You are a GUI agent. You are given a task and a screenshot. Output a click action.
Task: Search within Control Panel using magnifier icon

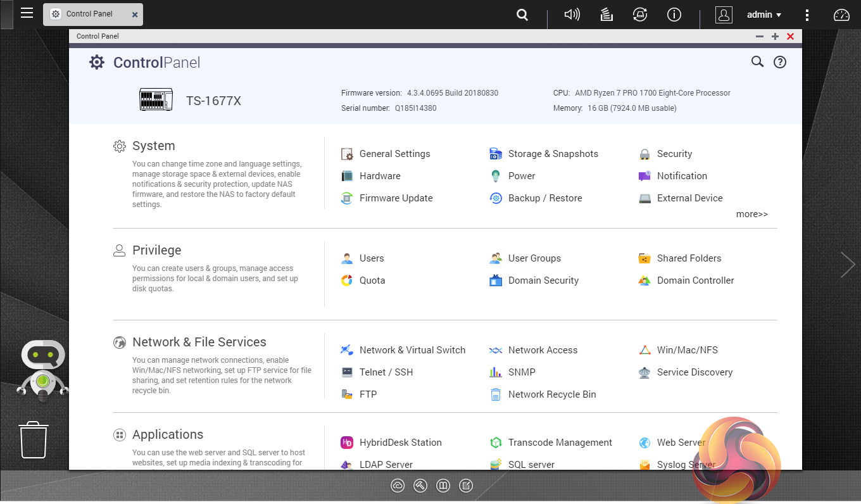click(757, 61)
